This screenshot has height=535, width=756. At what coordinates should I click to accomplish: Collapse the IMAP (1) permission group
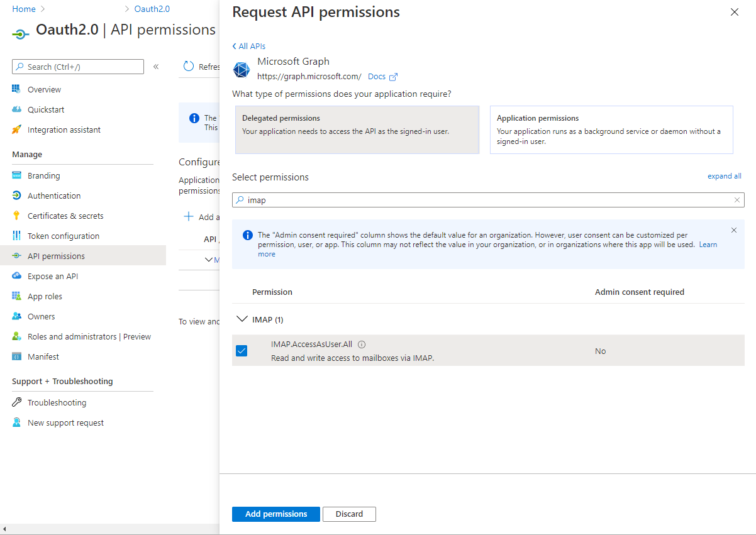pos(242,319)
